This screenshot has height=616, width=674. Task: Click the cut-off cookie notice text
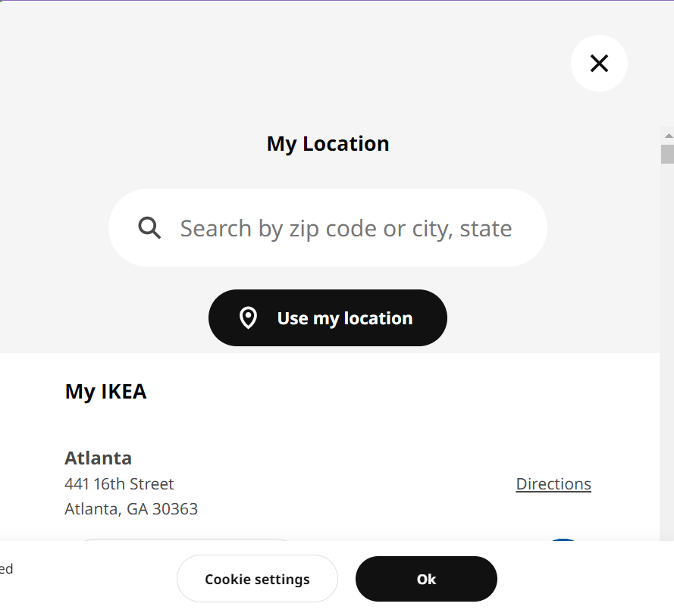[6, 569]
